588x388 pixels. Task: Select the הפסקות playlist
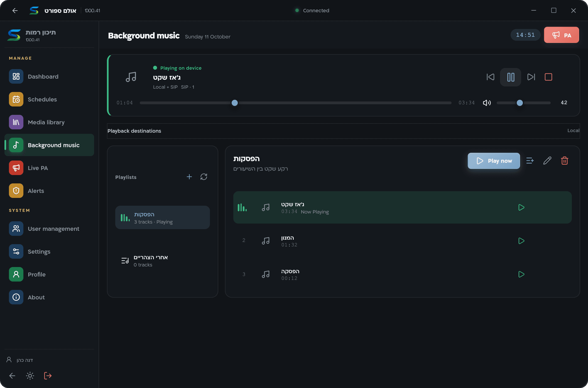point(163,217)
